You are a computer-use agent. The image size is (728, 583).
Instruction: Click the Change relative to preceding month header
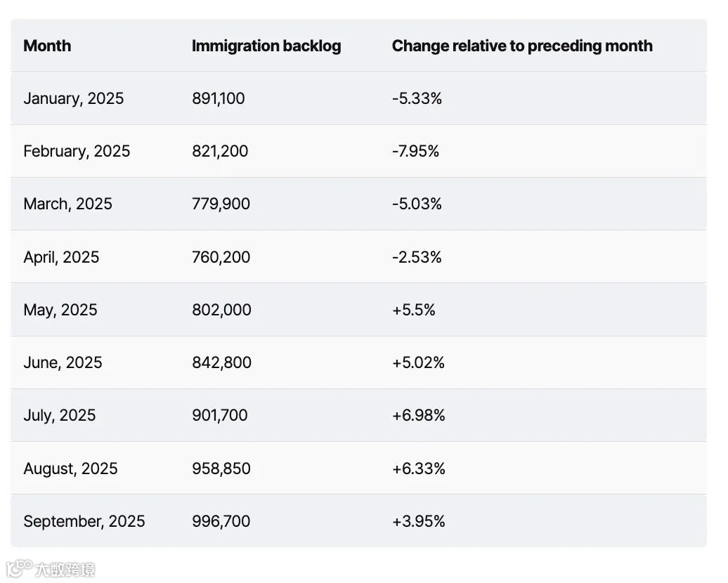522,46
